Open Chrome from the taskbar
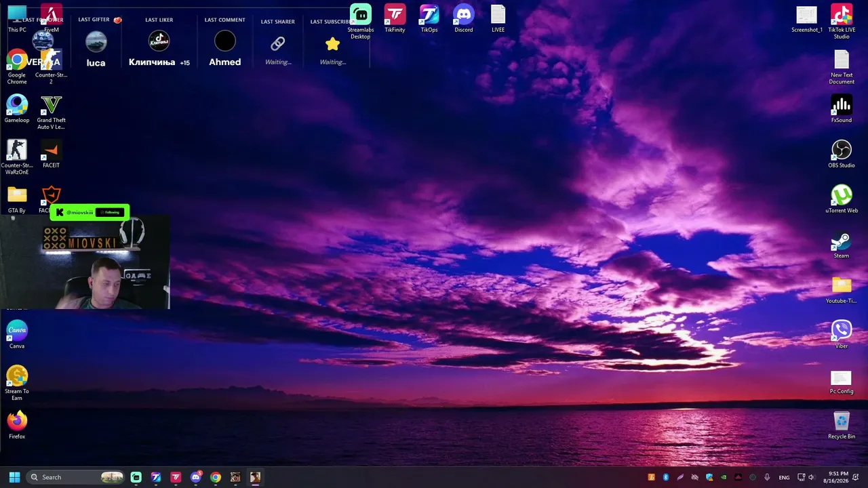Image resolution: width=868 pixels, height=488 pixels. point(216,477)
